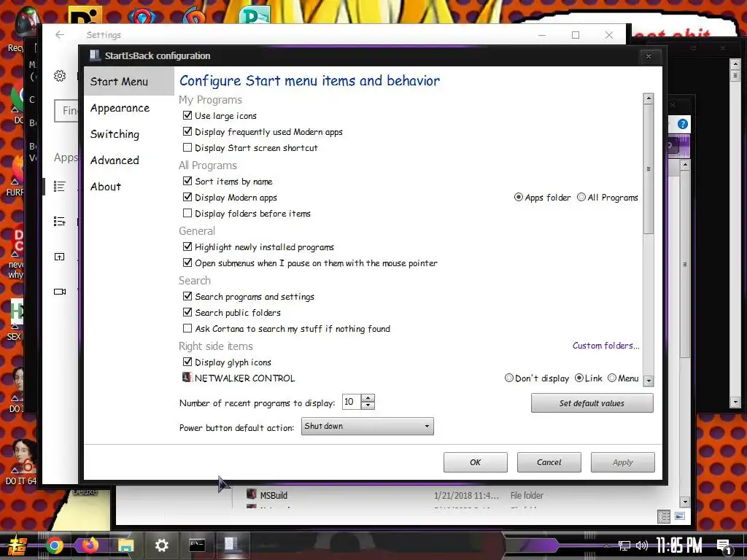This screenshot has height=560, width=747.
Task: Open File Explorer from the taskbar
Action: pyautogui.click(x=125, y=545)
